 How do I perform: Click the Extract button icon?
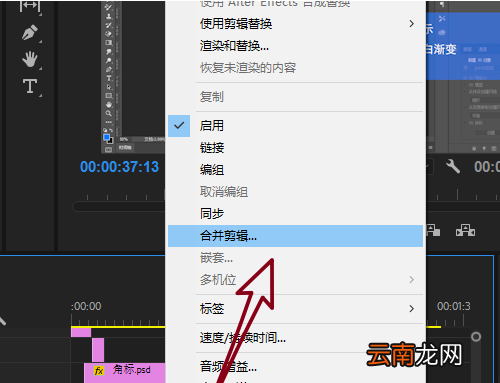point(465,230)
